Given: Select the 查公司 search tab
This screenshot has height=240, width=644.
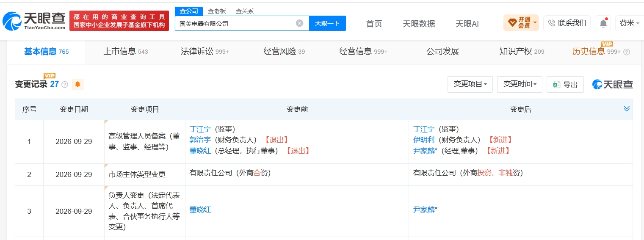Looking at the screenshot, I should click(x=189, y=11).
